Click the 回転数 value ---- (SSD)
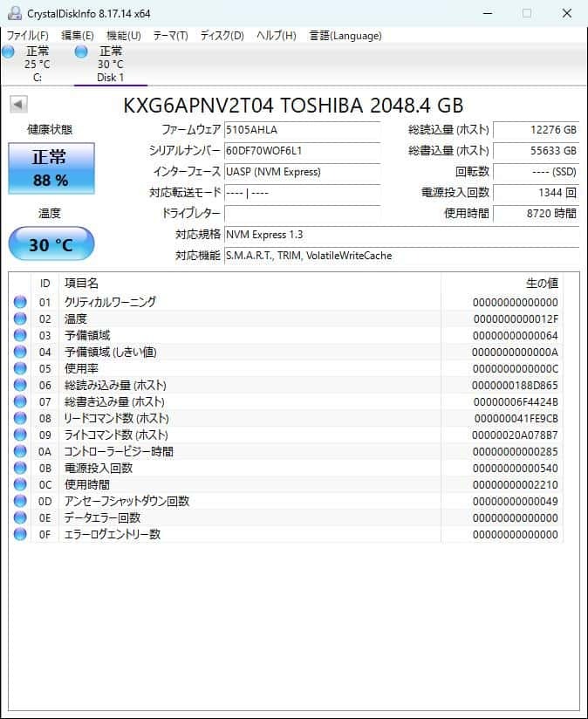 click(x=537, y=172)
